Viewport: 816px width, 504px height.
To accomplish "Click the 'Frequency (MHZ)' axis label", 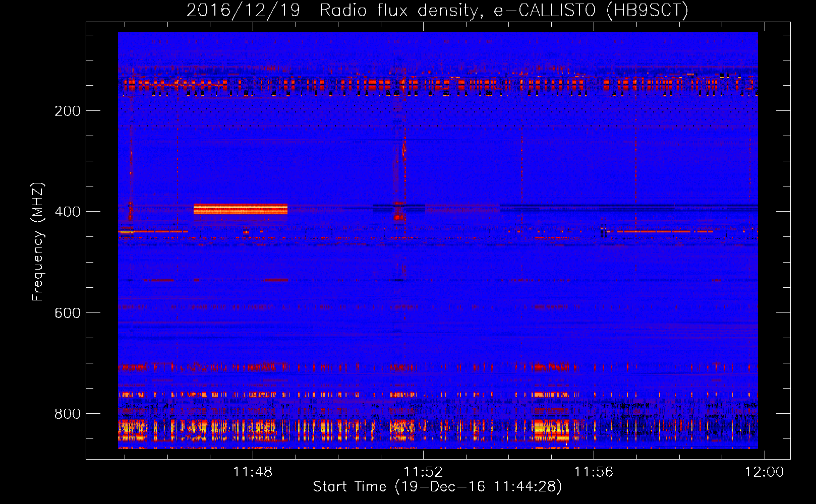I will (38, 242).
